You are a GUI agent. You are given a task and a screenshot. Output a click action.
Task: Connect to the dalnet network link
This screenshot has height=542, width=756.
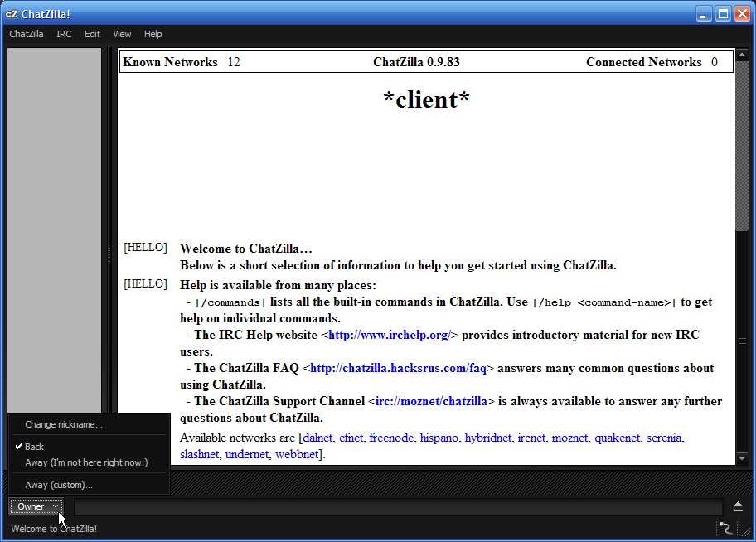[317, 438]
